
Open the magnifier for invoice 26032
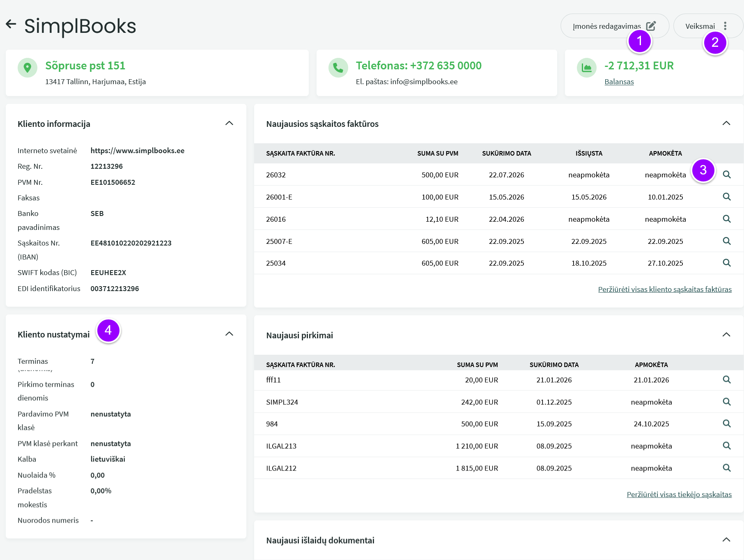726,174
